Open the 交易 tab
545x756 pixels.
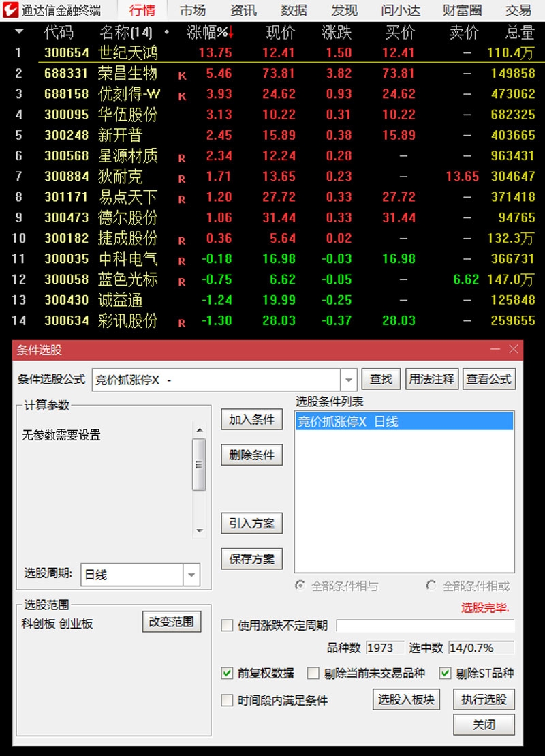[x=518, y=10]
